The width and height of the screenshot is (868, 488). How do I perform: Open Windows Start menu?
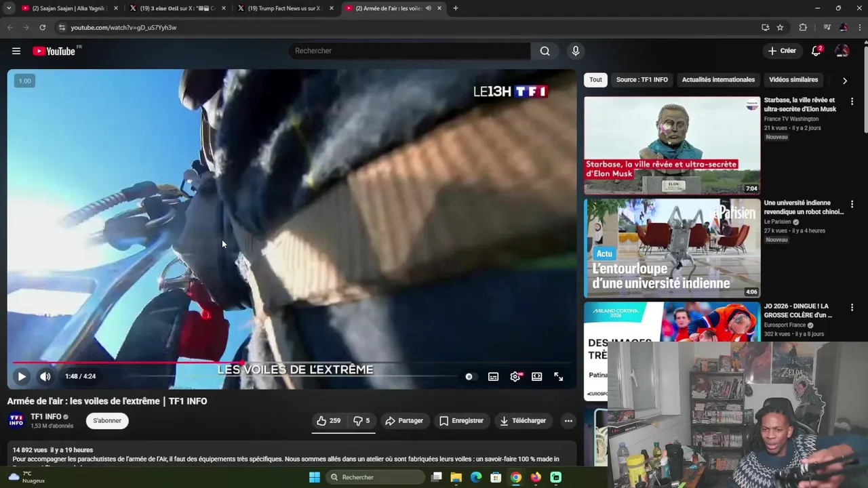[314, 477]
